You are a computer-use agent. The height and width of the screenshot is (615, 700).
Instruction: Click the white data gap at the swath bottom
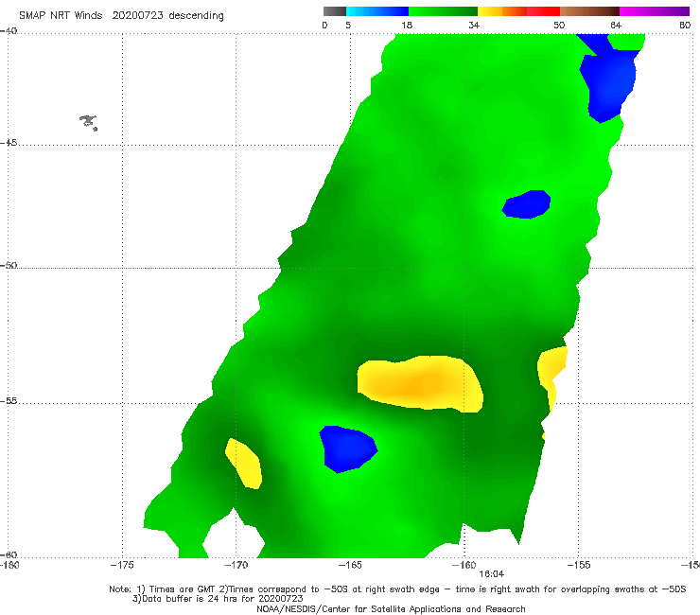pos(234,536)
